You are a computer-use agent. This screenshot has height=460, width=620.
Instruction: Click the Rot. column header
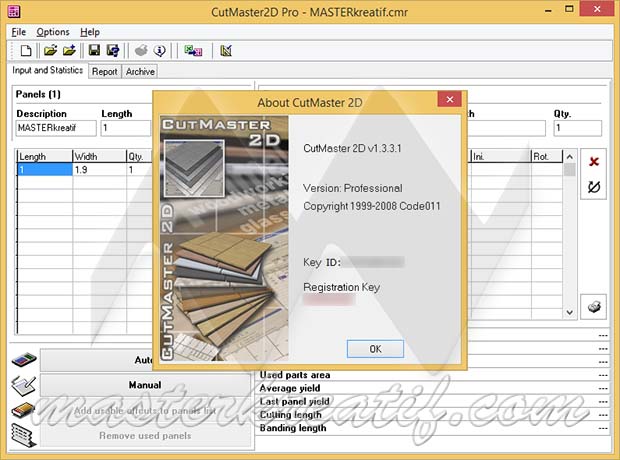pyautogui.click(x=546, y=157)
